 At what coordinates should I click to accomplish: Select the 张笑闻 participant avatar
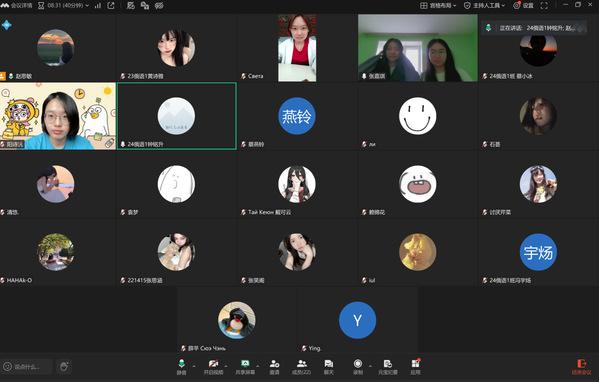tap(297, 252)
